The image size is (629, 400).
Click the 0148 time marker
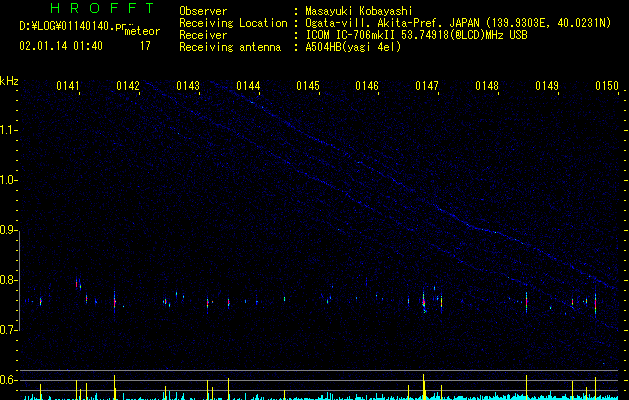[x=487, y=86]
